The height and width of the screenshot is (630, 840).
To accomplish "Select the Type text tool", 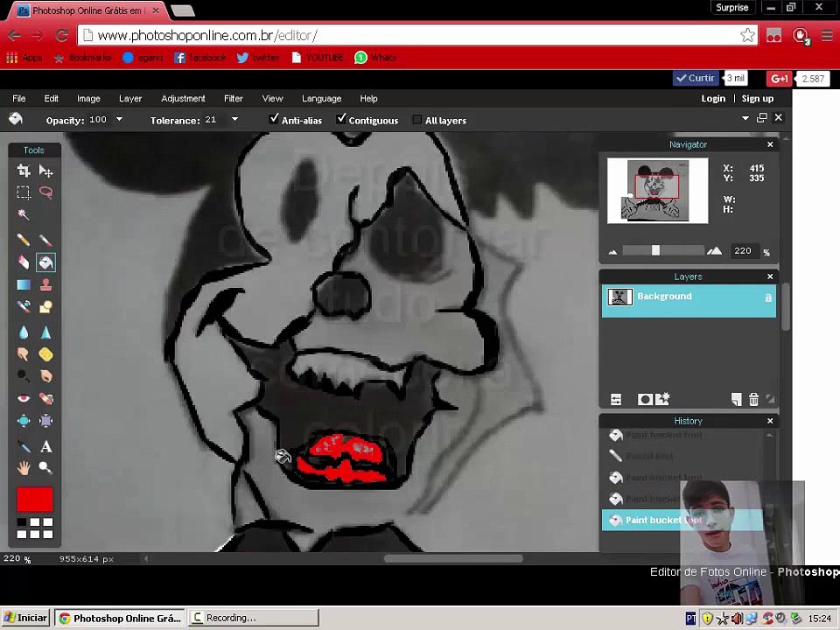I will coord(46,446).
